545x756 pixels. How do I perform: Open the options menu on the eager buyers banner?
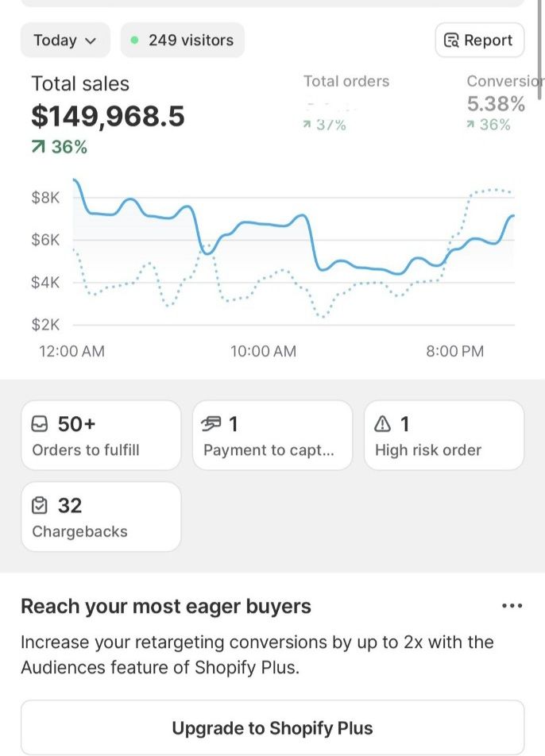513,606
